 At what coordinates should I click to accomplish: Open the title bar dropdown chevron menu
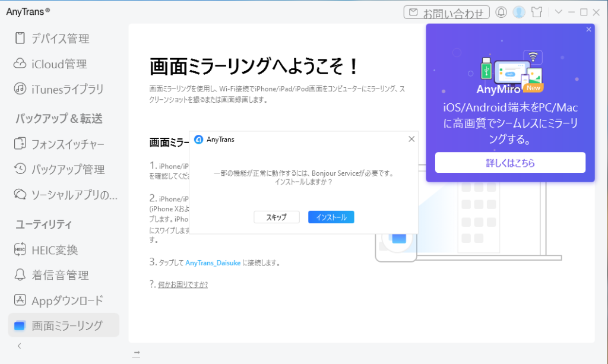tap(558, 12)
